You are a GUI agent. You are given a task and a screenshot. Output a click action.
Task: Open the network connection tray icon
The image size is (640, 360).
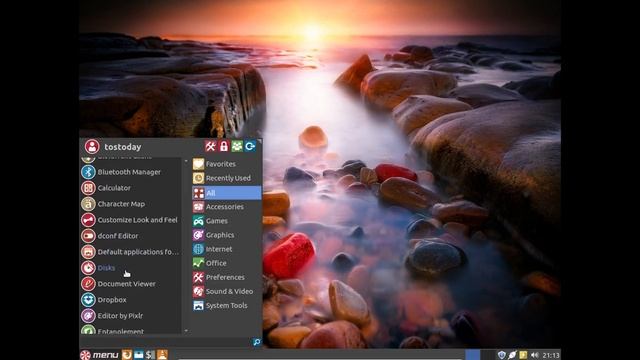tap(512, 355)
